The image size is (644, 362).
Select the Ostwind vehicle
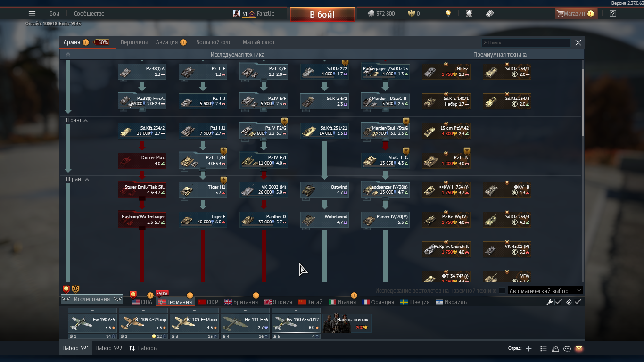tap(324, 190)
